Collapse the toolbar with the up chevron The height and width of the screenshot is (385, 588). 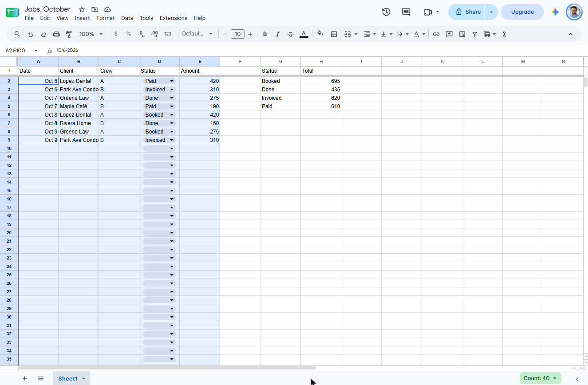(x=571, y=34)
